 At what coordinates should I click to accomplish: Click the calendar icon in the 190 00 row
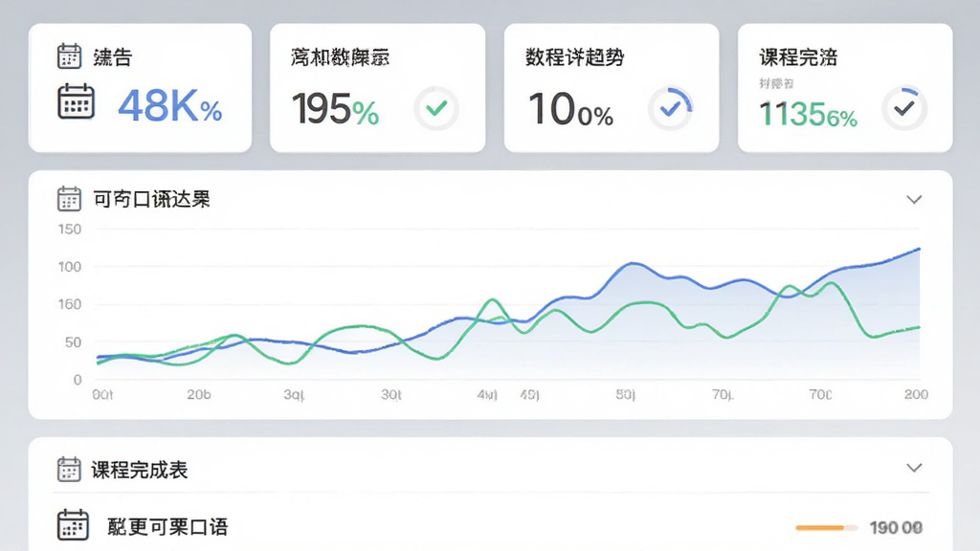[x=73, y=525]
